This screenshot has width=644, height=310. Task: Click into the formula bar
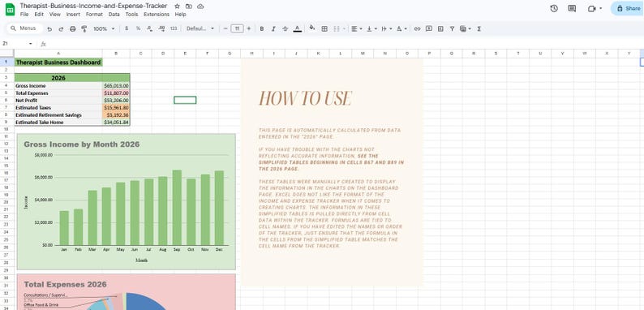point(345,44)
